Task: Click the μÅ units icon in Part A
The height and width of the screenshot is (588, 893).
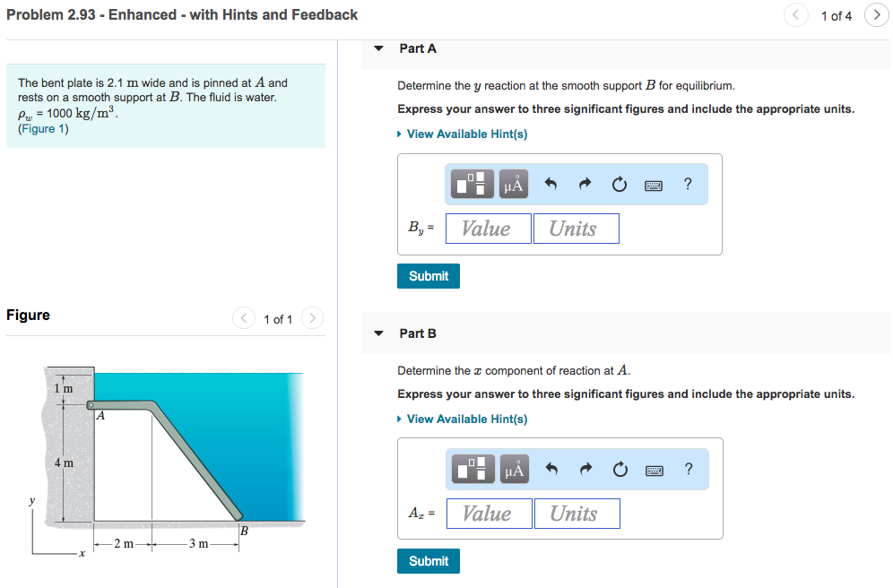Action: (x=513, y=184)
